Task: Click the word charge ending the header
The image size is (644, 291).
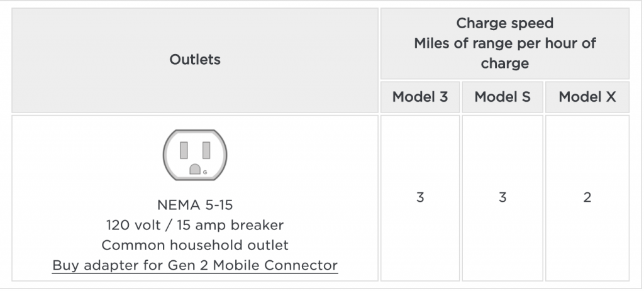Action: pyautogui.click(x=505, y=63)
